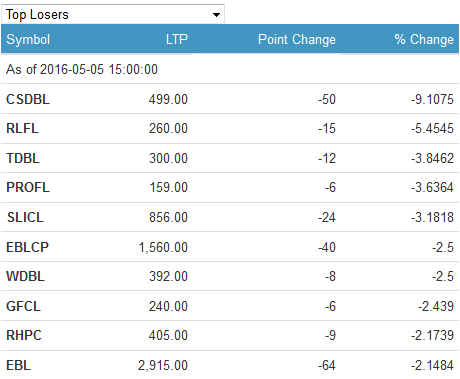Open the EBL symbol link
Image resolution: width=460 pixels, height=379 pixels.
click(19, 365)
